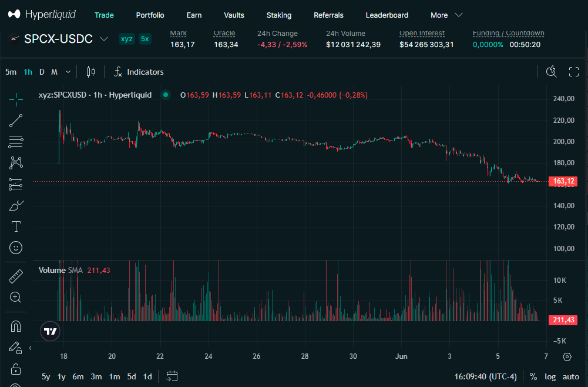Open the candlestick chart type selector

(90, 72)
